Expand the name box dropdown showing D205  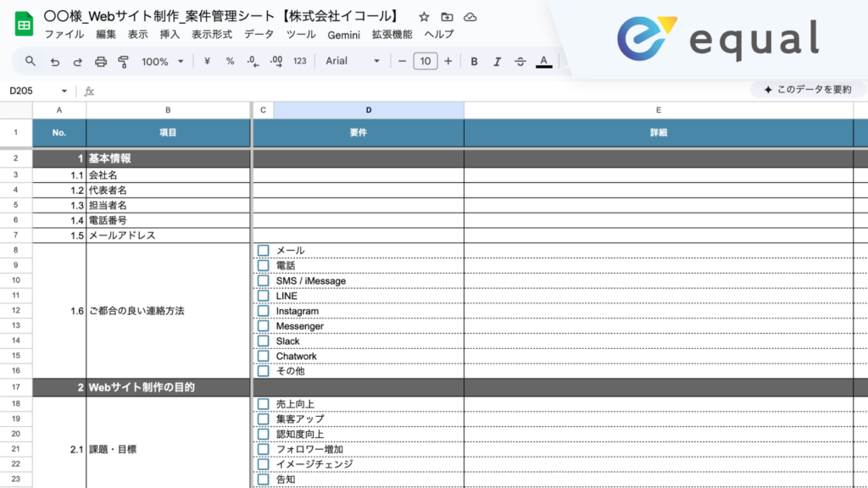(x=66, y=90)
